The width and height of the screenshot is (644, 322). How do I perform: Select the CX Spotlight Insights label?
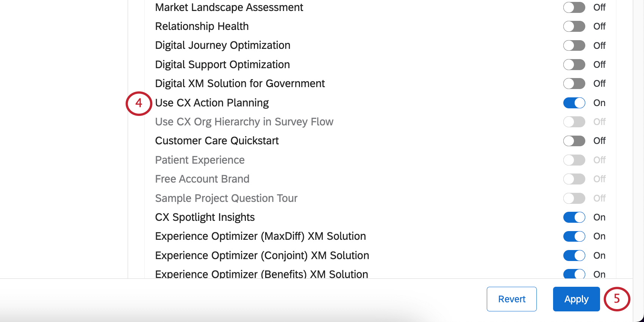[x=205, y=217]
